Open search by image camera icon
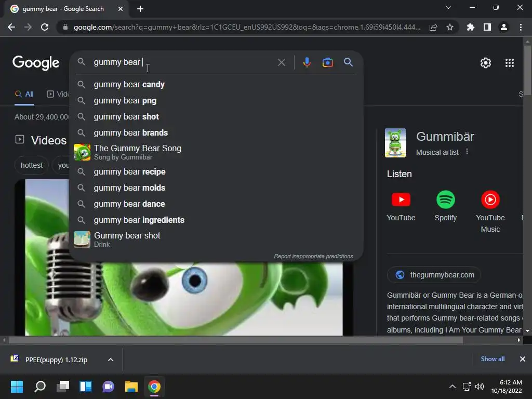 327,62
